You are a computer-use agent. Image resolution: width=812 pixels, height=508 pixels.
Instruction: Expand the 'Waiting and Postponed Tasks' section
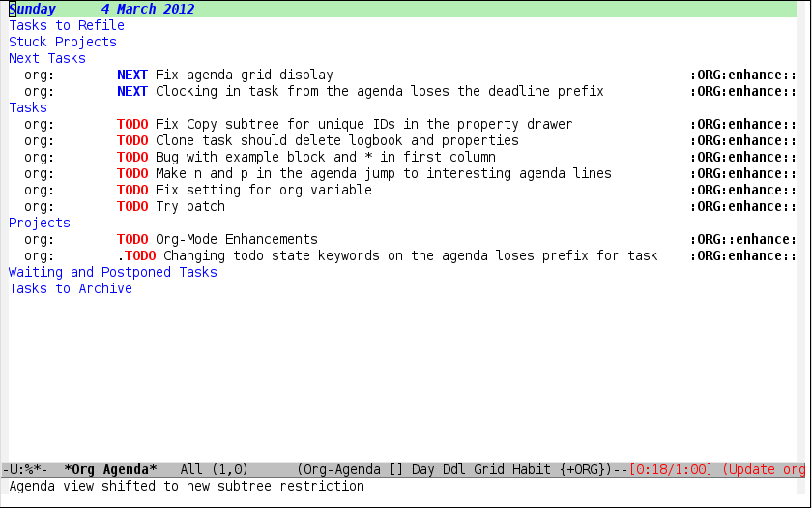[x=113, y=272]
